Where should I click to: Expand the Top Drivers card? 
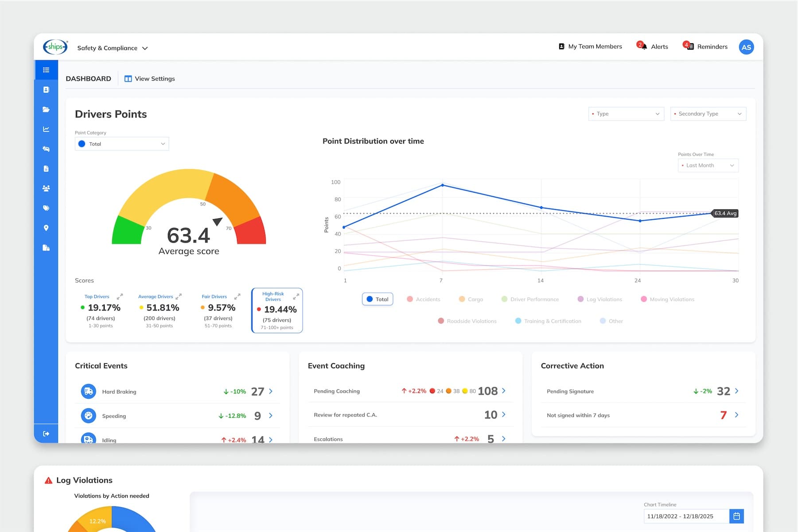[120, 296]
